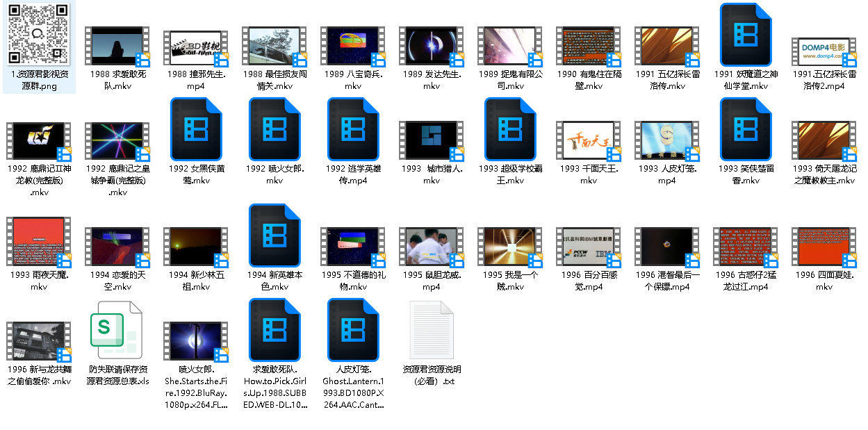Open the 资源君资源说明（必看）.txt text file
The height and width of the screenshot is (430, 868).
tap(431, 330)
